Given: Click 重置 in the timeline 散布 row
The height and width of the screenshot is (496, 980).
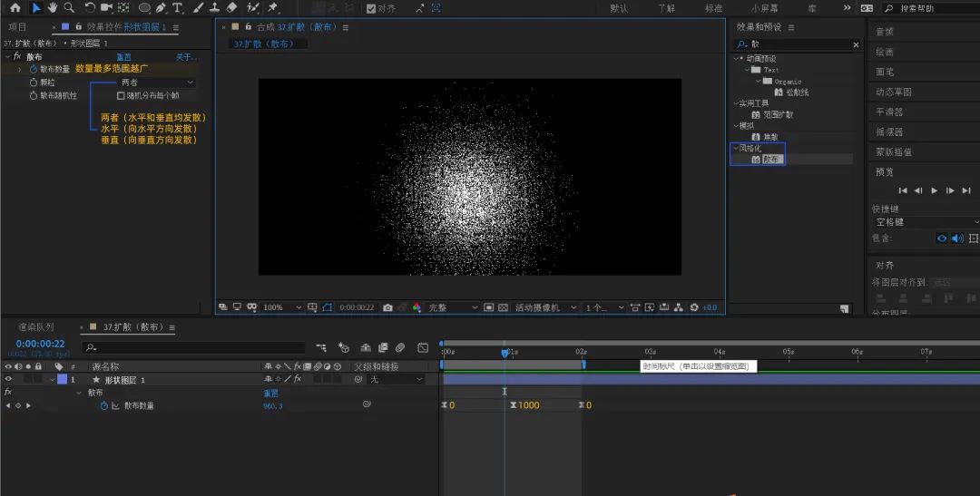Looking at the screenshot, I should [270, 393].
